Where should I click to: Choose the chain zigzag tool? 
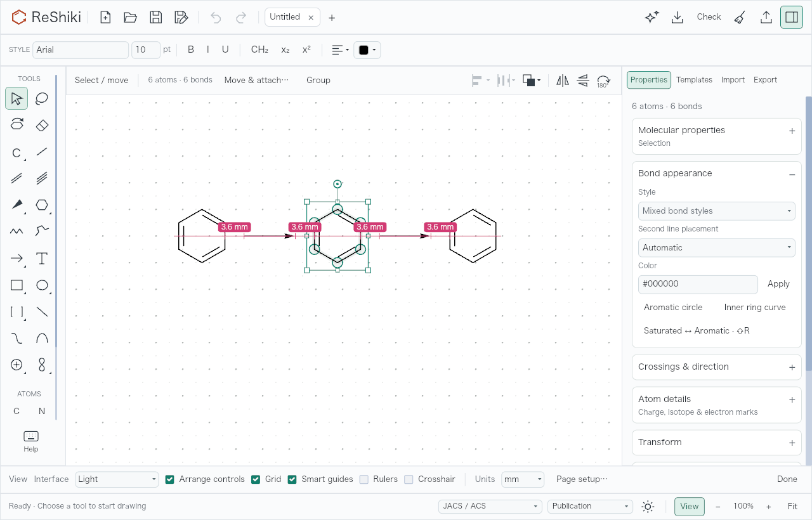click(x=16, y=231)
